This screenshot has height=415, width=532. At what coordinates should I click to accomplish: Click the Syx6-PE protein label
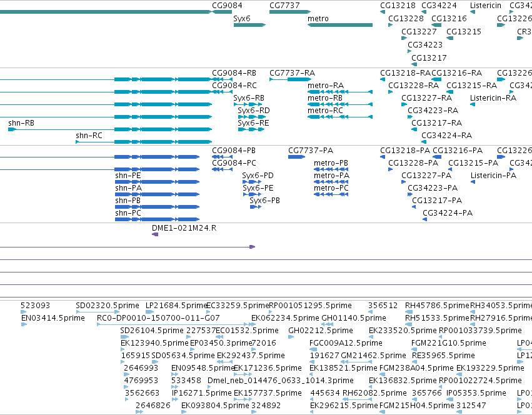[258, 188]
